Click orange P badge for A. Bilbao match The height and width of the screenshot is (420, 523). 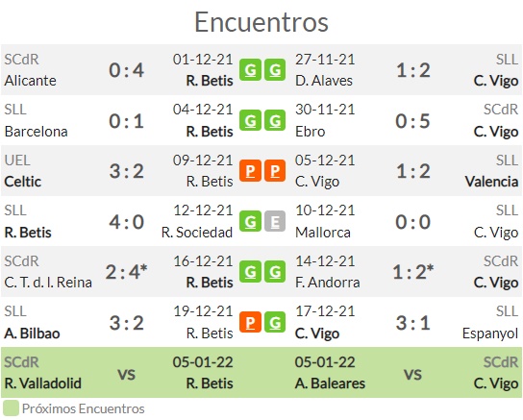tap(250, 322)
